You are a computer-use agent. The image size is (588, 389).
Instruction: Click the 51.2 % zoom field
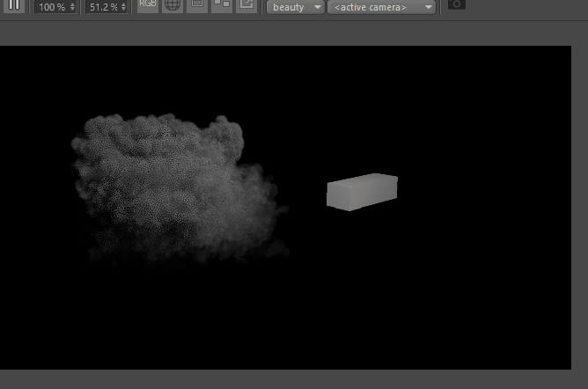(x=103, y=7)
